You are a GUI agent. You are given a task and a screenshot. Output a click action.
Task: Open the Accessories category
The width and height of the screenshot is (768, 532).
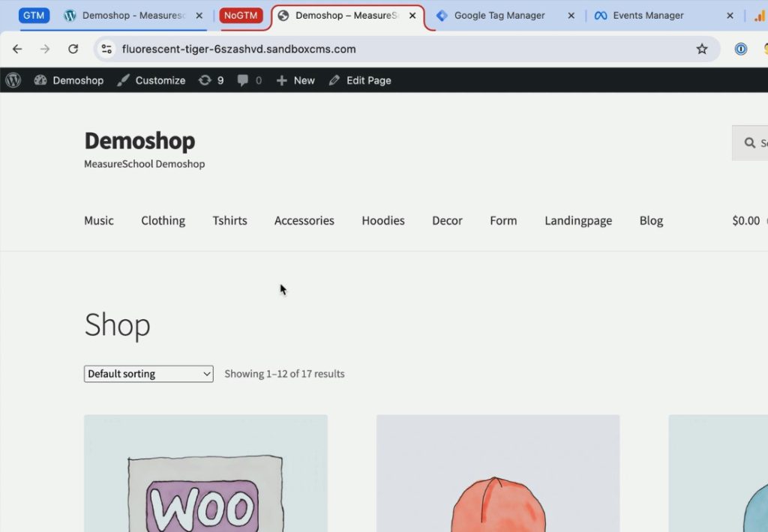coord(304,221)
